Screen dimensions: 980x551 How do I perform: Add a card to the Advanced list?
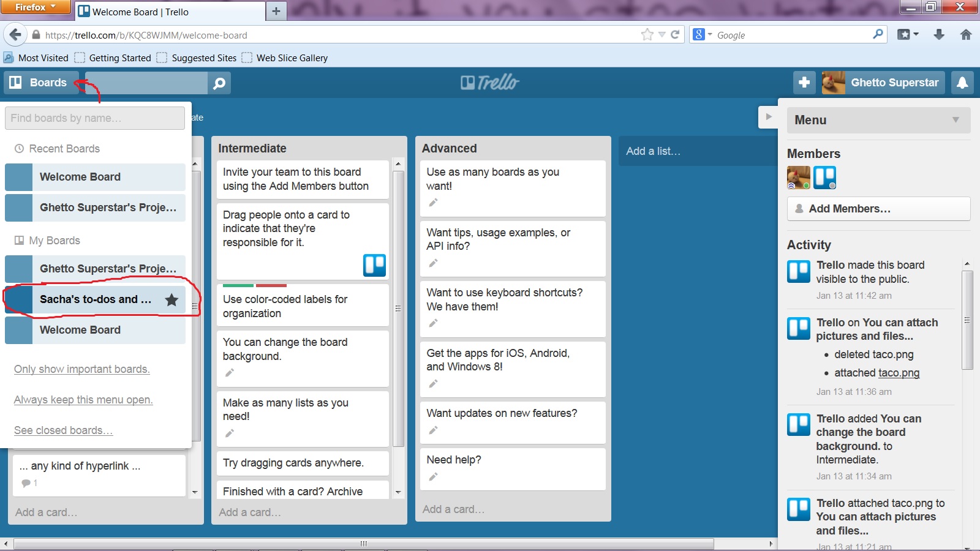click(453, 509)
